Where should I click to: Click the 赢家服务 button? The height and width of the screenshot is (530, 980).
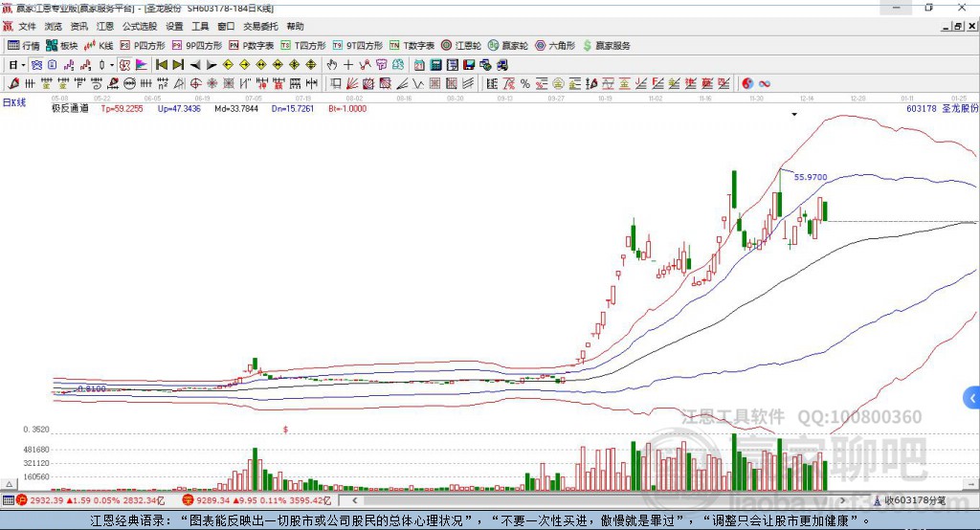click(x=607, y=45)
